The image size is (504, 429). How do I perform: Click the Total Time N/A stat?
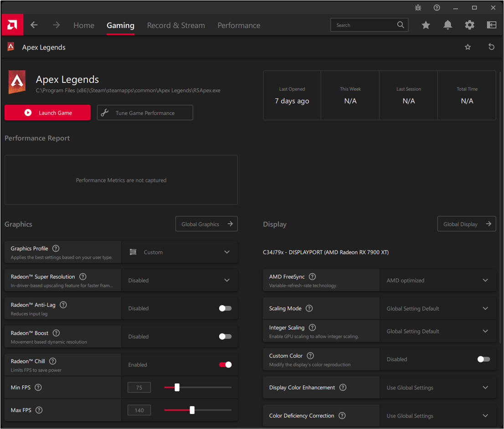coord(467,96)
